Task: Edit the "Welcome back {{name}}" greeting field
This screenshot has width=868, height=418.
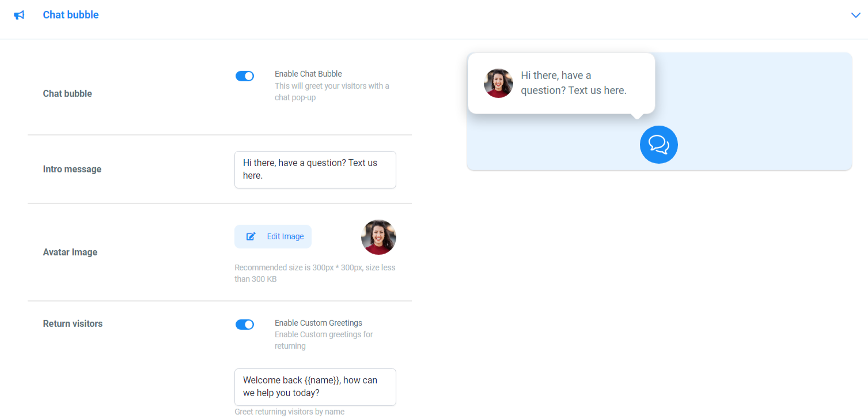Action: pos(314,386)
